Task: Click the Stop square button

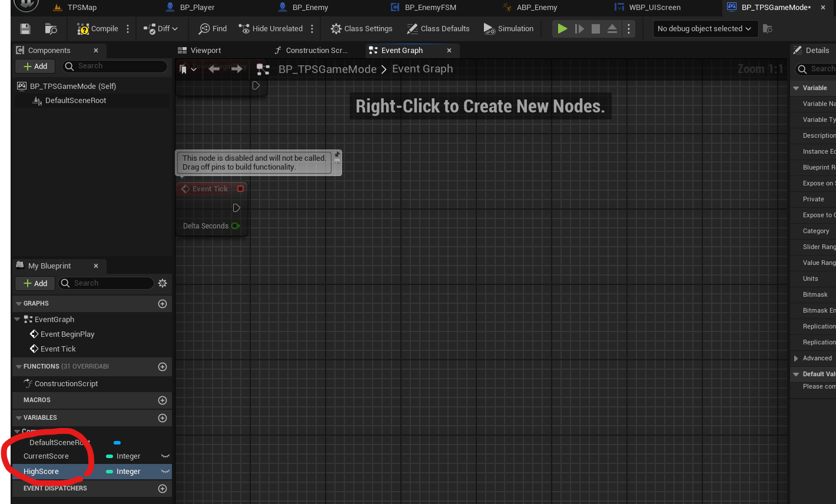Action: pos(596,29)
